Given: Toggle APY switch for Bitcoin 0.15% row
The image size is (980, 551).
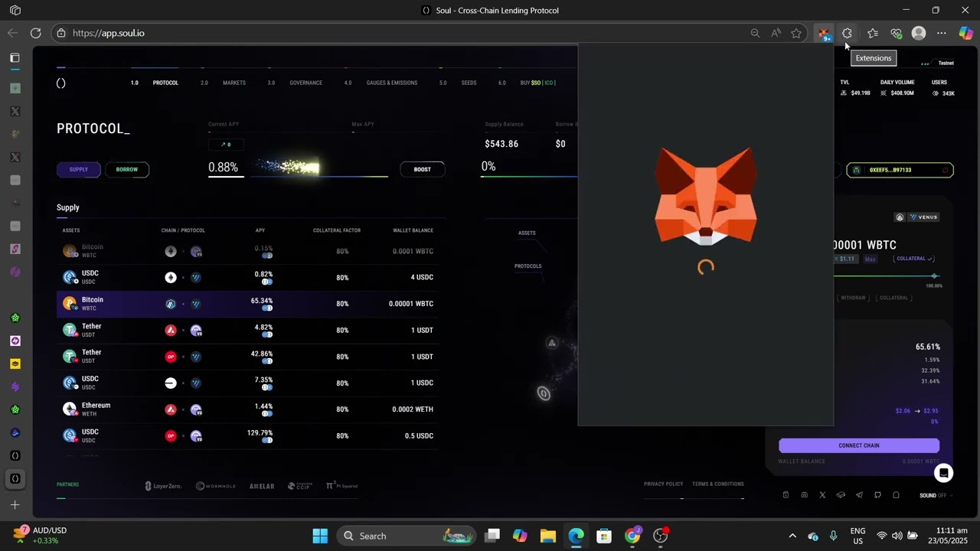Looking at the screenshot, I should tap(267, 256).
